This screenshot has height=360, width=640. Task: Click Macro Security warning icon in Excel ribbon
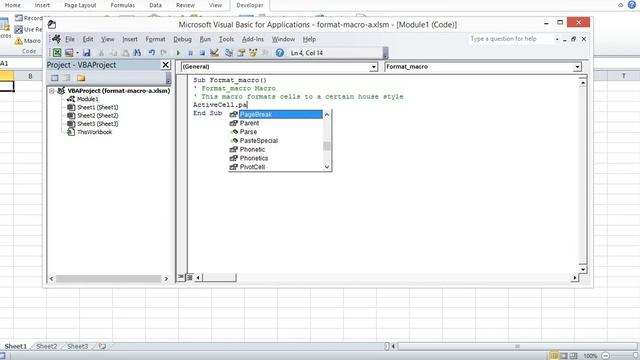pyautogui.click(x=18, y=41)
